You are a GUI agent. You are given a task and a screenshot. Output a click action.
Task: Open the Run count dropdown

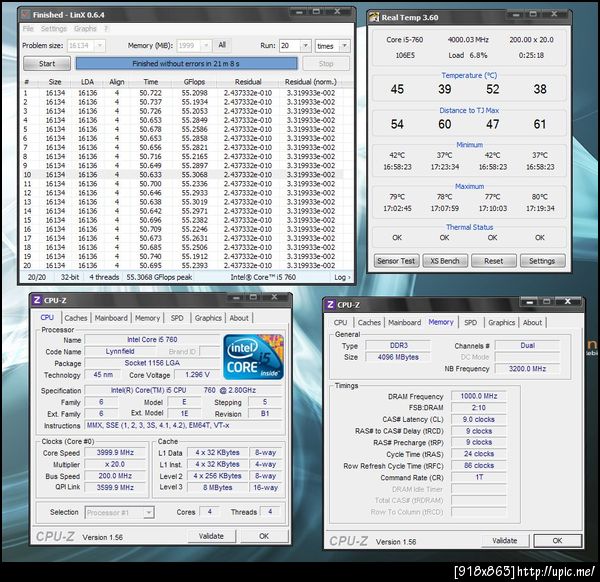tap(305, 46)
